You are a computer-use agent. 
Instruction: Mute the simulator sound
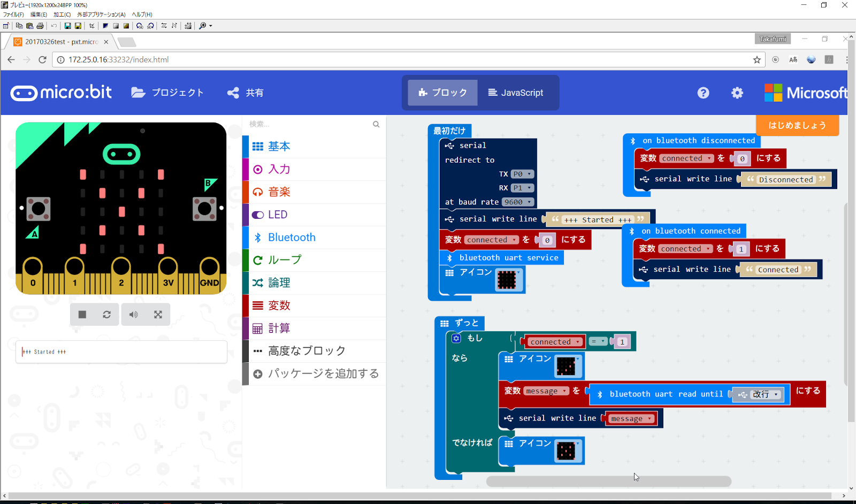pyautogui.click(x=133, y=315)
